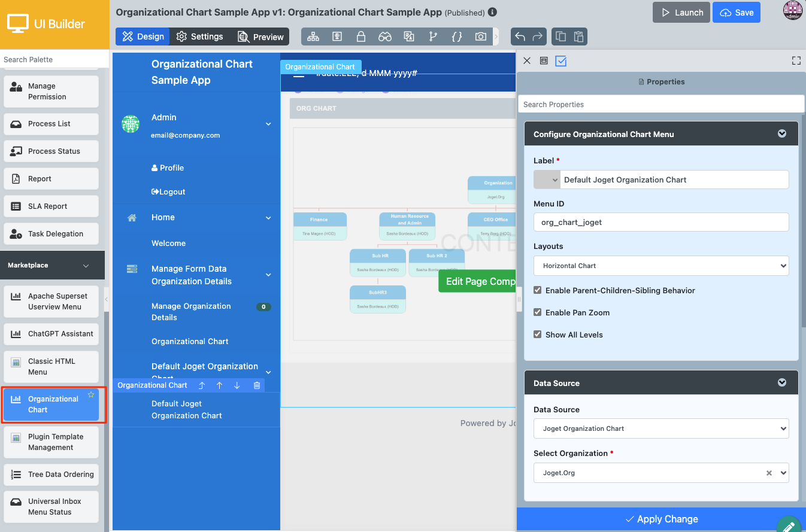Click the screenshot camera icon
Screen dimensions: 806x532
coord(480,37)
